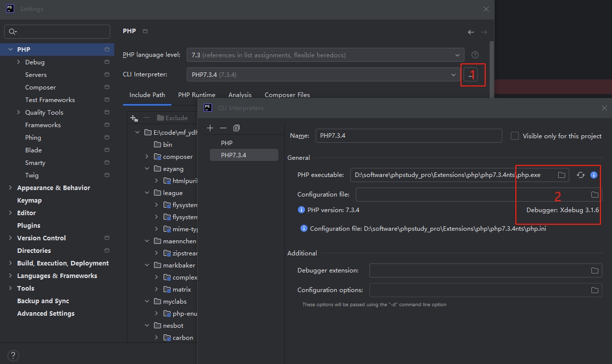
Task: Browse for configuration file folder icon
Action: [595, 195]
